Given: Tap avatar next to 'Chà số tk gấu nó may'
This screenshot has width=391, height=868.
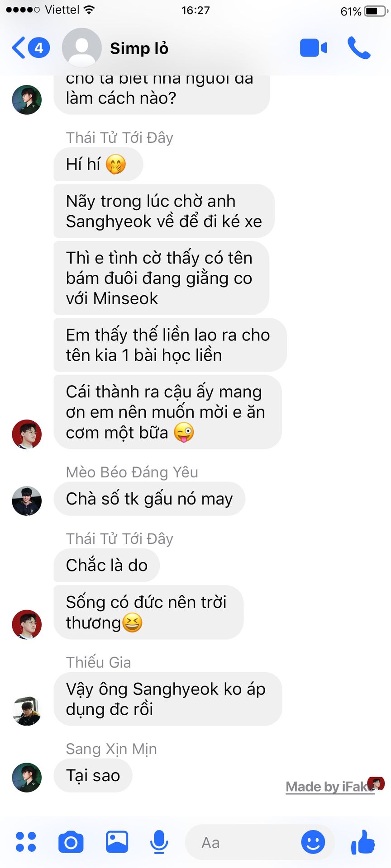Looking at the screenshot, I should pos(27,501).
